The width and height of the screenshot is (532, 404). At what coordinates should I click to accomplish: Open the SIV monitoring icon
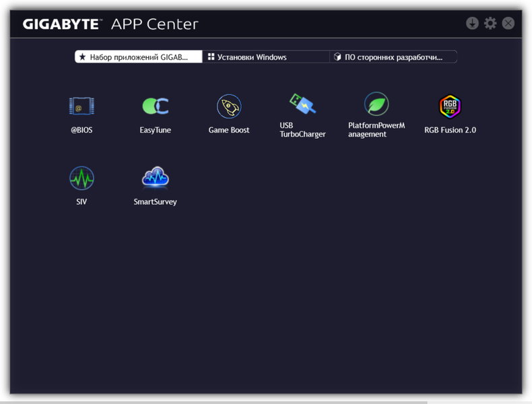click(x=81, y=178)
